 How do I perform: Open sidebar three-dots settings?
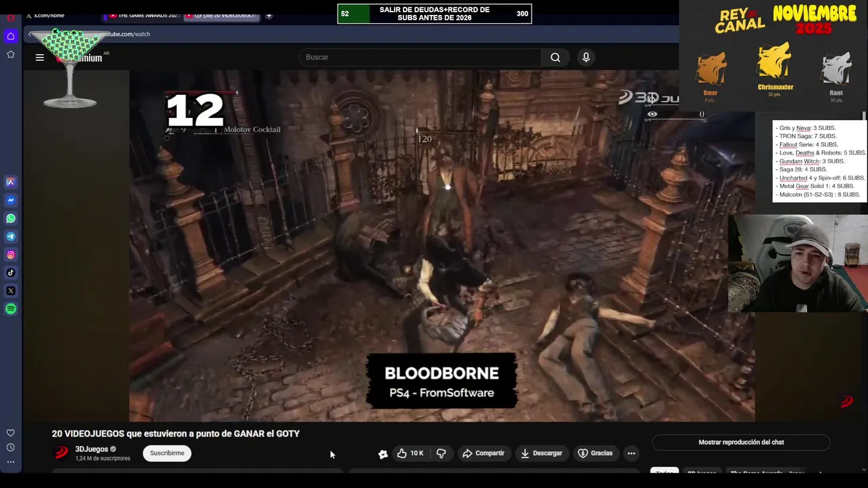pos(11,462)
